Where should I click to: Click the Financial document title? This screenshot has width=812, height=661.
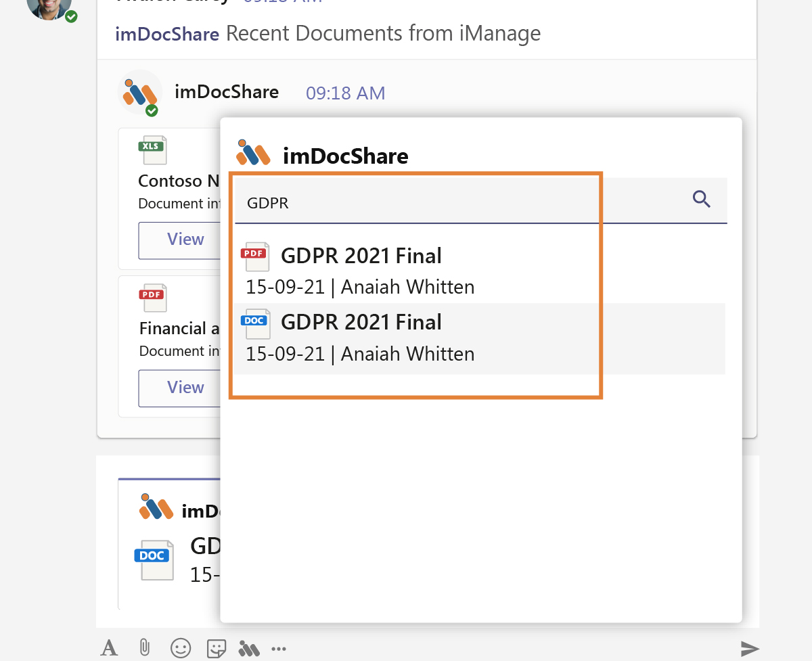click(179, 329)
